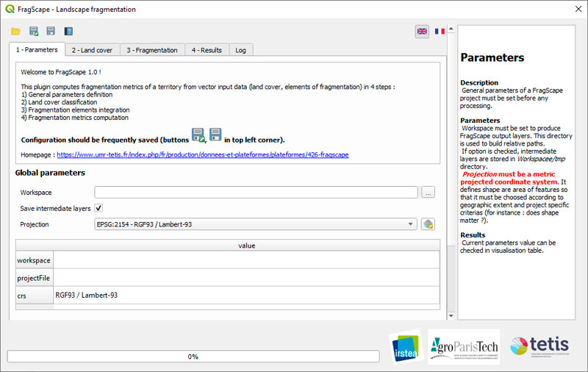This screenshot has height=372, width=588.
Task: Click the save-as icon inside the welcome text
Action: click(198, 135)
